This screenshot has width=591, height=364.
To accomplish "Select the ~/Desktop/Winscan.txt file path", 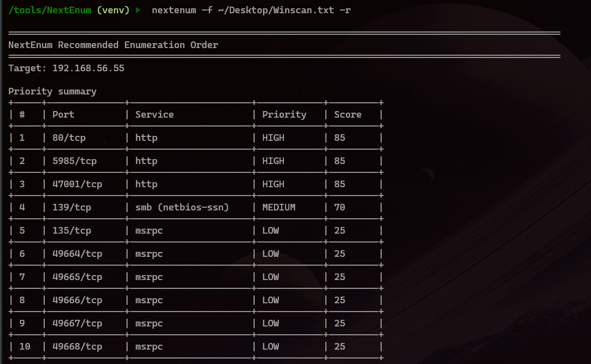I will click(x=276, y=10).
